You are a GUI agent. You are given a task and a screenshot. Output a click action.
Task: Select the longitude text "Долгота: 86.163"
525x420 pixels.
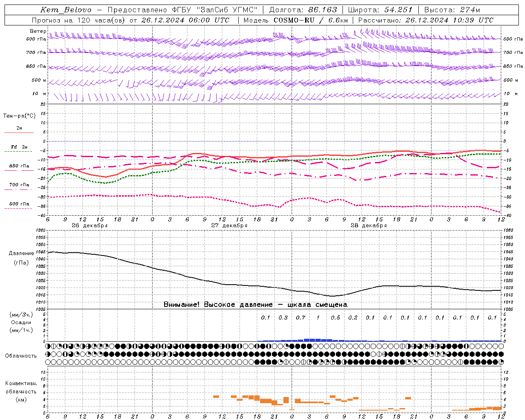303,10
